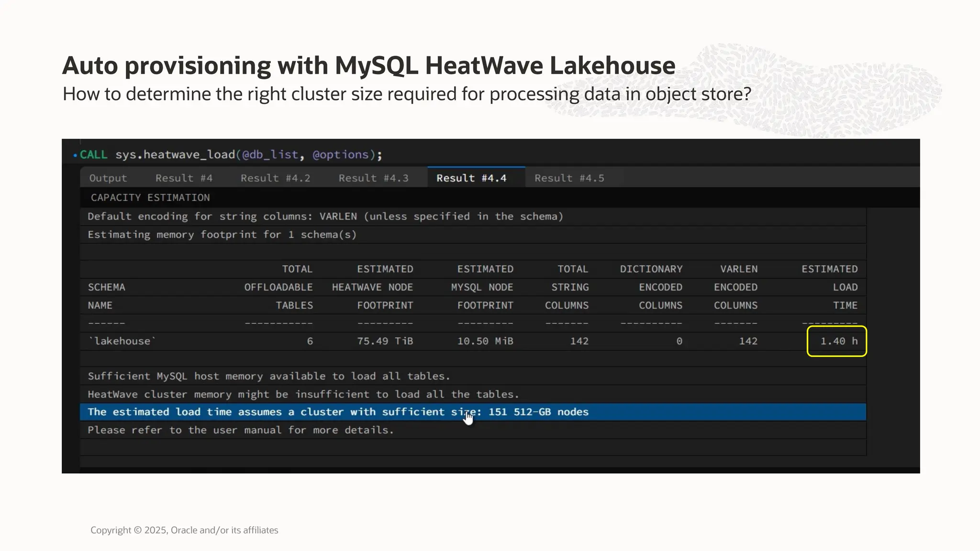Click the MYSQL NODE header text
980x551 pixels.
pyautogui.click(x=482, y=287)
